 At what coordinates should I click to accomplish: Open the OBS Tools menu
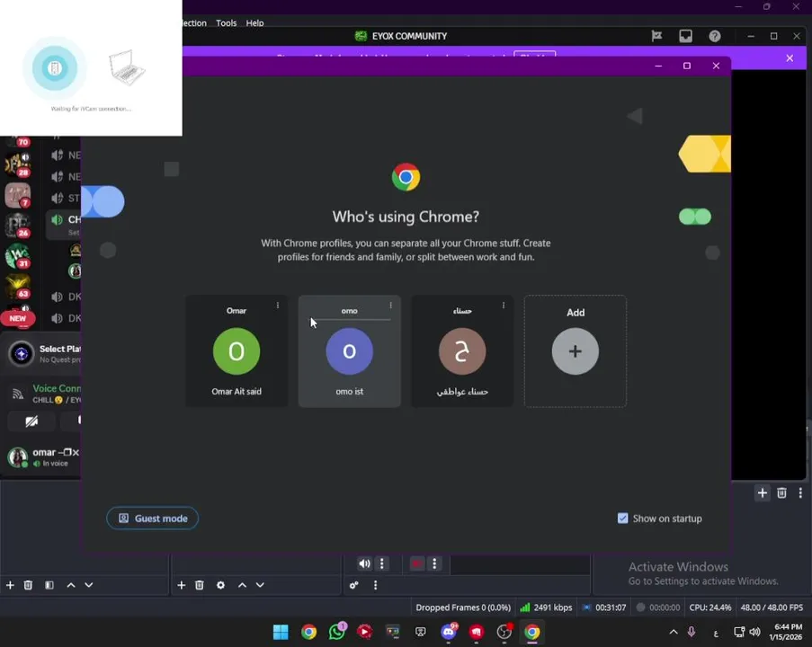tap(227, 22)
